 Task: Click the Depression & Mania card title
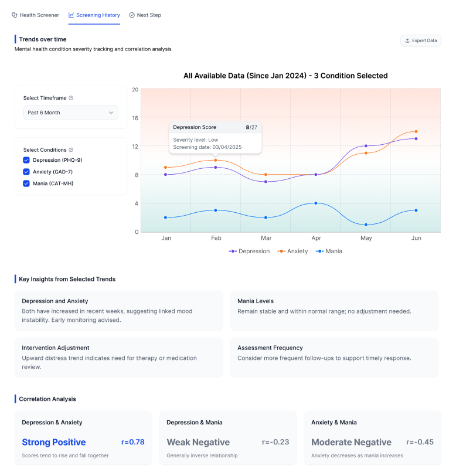195,422
